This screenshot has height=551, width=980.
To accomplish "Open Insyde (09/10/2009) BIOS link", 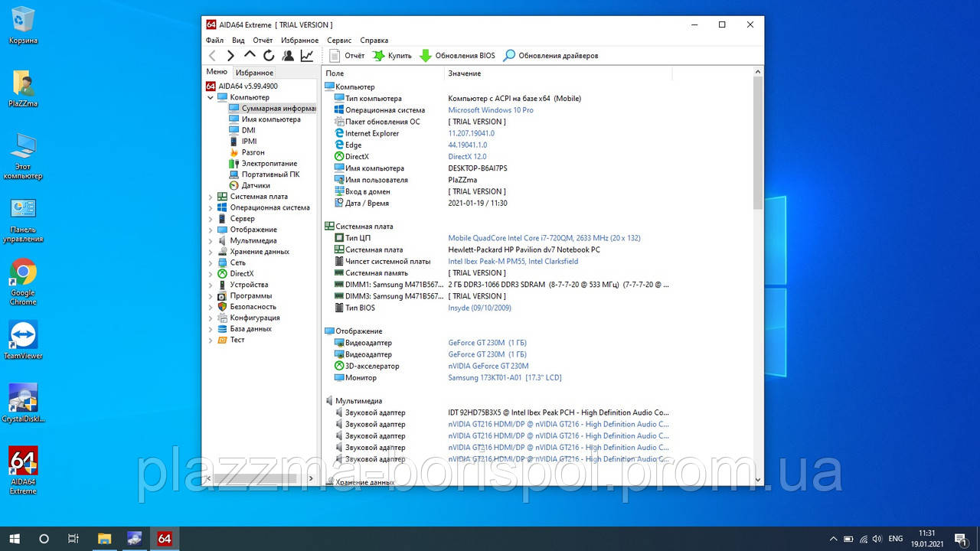I will coord(479,308).
